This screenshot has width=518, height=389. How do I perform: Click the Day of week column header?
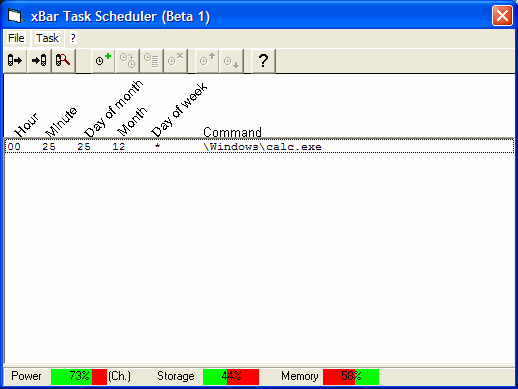point(179,110)
